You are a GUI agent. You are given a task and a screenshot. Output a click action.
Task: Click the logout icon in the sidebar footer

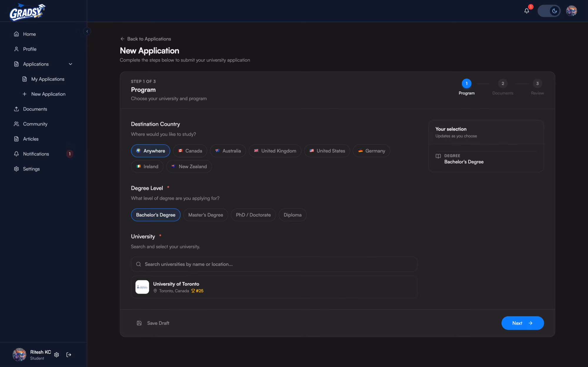click(69, 355)
